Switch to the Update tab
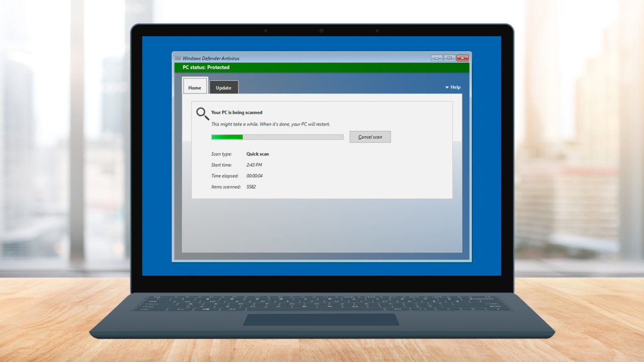644x362 pixels. (224, 87)
